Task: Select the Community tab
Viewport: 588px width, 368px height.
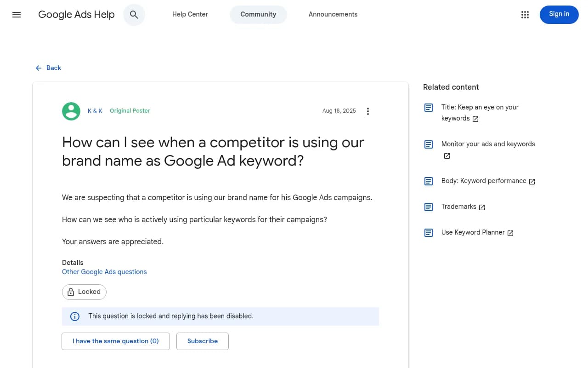Action: [x=258, y=15]
